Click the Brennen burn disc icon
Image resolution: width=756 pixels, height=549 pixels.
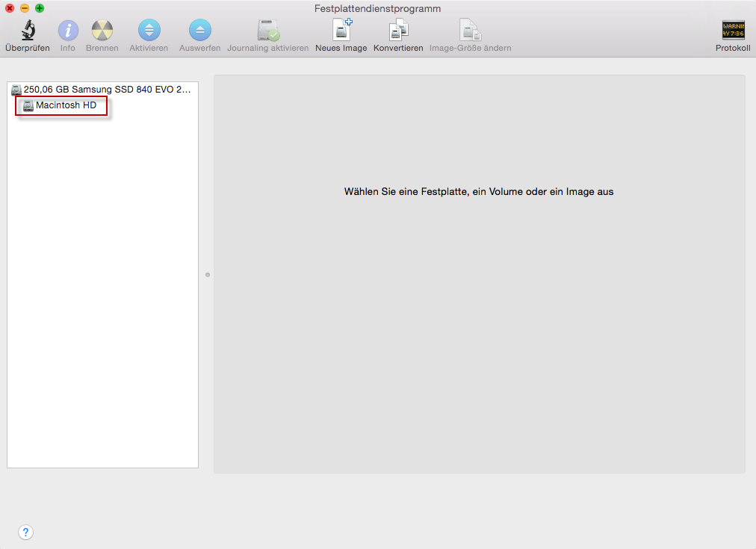coord(102,31)
